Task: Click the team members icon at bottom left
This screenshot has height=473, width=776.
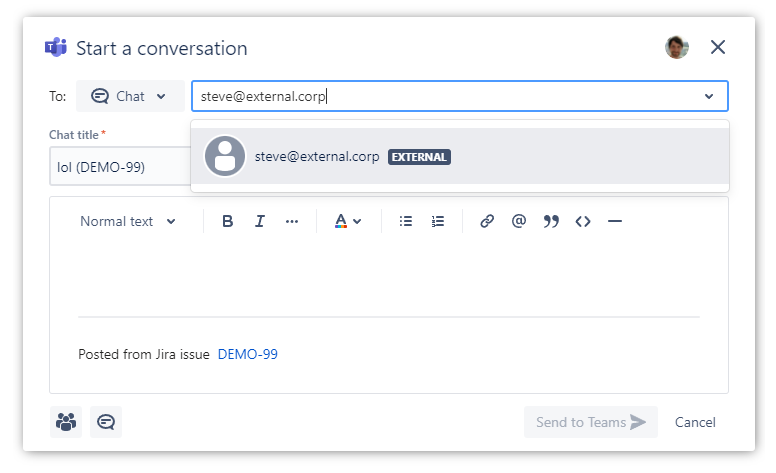Action: point(66,422)
